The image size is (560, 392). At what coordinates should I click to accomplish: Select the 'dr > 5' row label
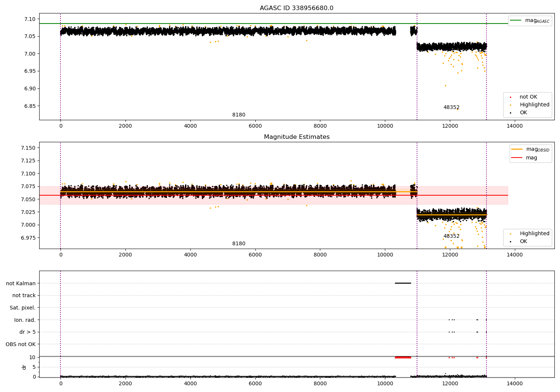coord(28,332)
